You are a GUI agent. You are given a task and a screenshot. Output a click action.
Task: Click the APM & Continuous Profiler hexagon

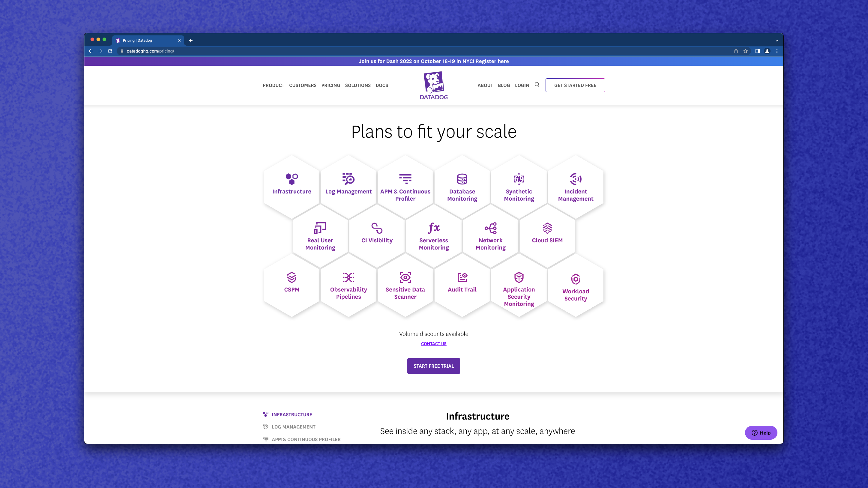(405, 179)
